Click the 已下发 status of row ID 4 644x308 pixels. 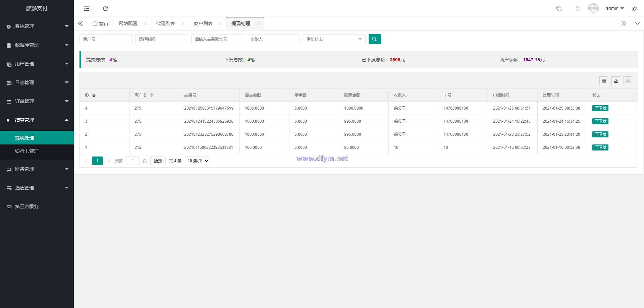coord(600,108)
